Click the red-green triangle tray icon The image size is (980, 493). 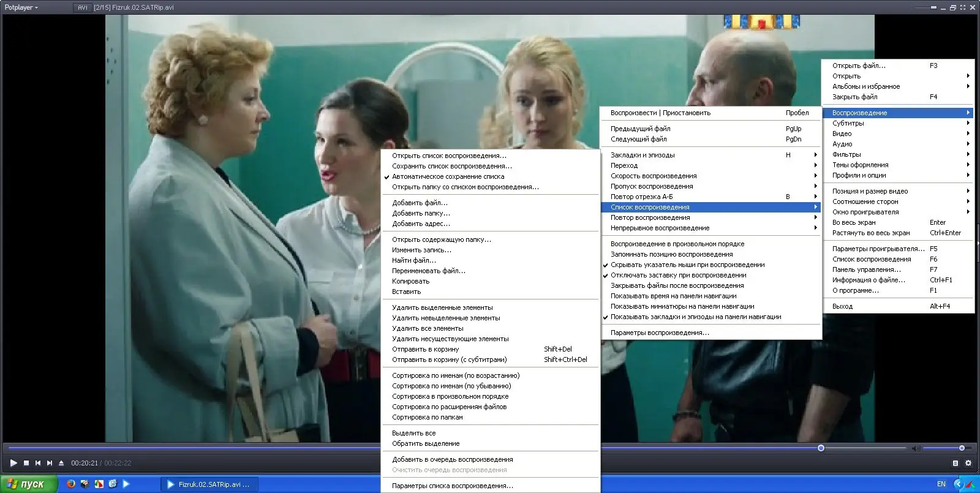coord(971,484)
